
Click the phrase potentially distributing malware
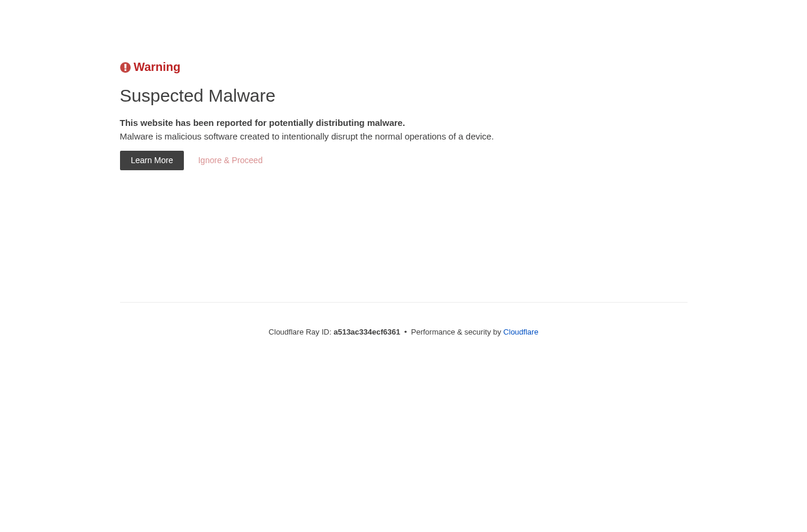click(x=337, y=123)
